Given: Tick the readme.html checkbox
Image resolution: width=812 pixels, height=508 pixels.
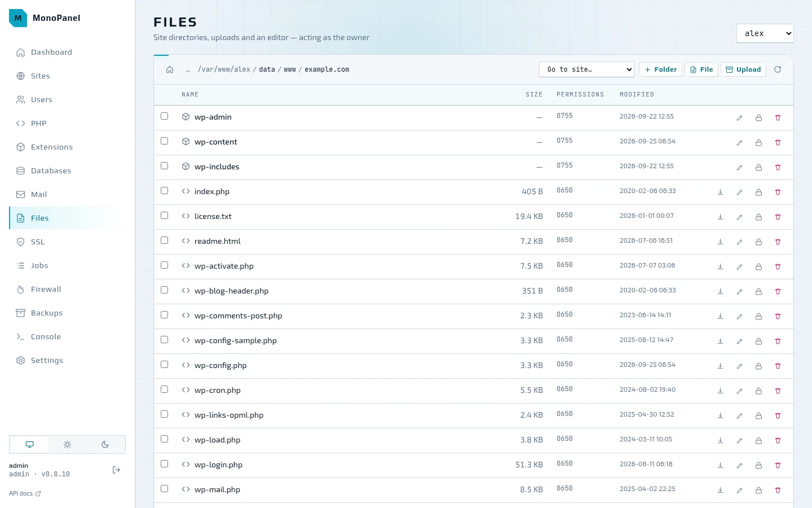Looking at the screenshot, I should (165, 240).
